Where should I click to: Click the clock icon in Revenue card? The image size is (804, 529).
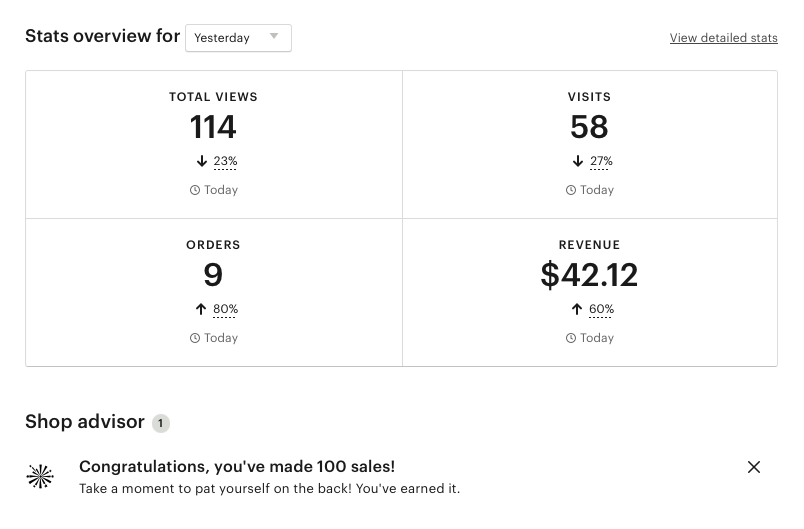571,338
